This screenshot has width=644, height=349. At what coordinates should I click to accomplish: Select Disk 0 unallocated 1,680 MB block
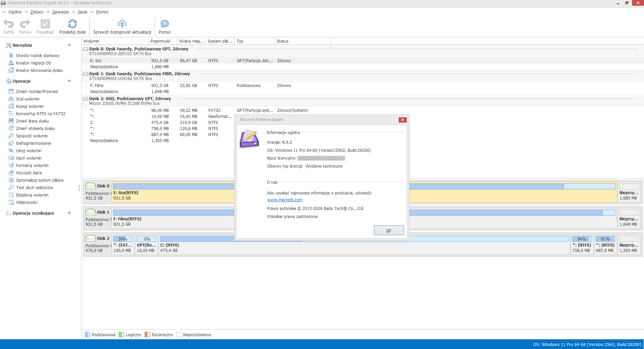[x=630, y=192]
